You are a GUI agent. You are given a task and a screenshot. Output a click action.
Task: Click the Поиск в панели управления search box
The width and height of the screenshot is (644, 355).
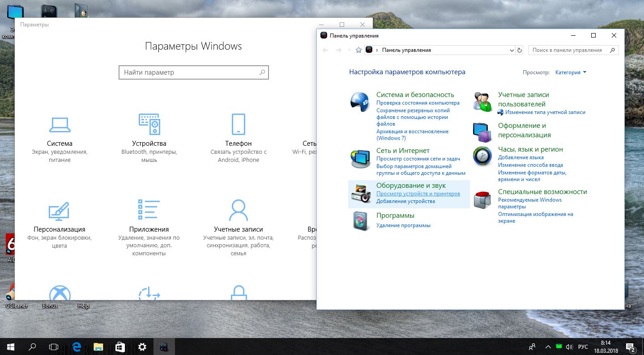tap(568, 50)
